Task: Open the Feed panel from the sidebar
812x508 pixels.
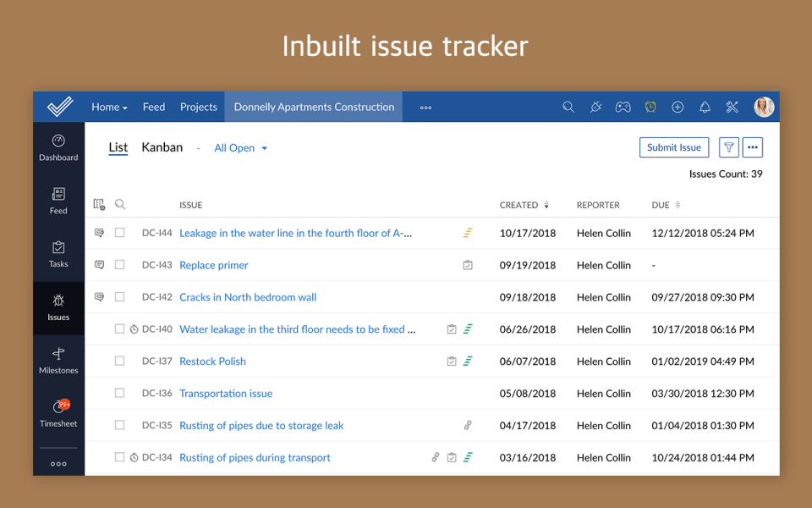Action: click(58, 196)
